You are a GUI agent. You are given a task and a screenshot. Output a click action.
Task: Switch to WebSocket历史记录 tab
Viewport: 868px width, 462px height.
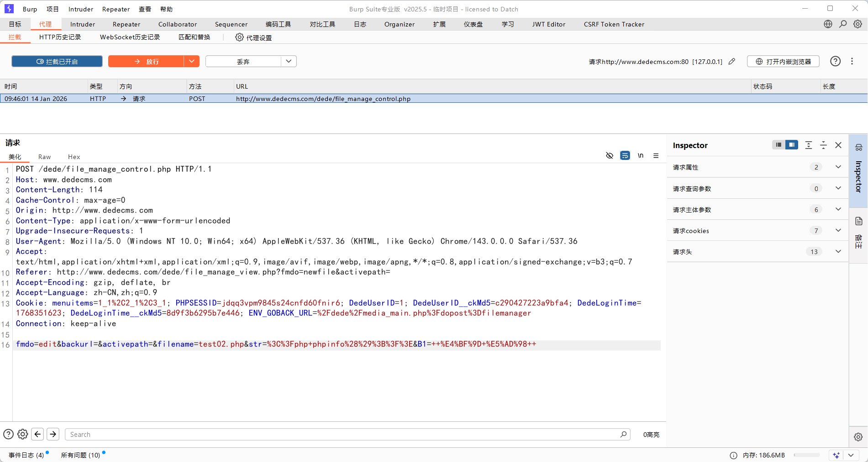coord(130,37)
